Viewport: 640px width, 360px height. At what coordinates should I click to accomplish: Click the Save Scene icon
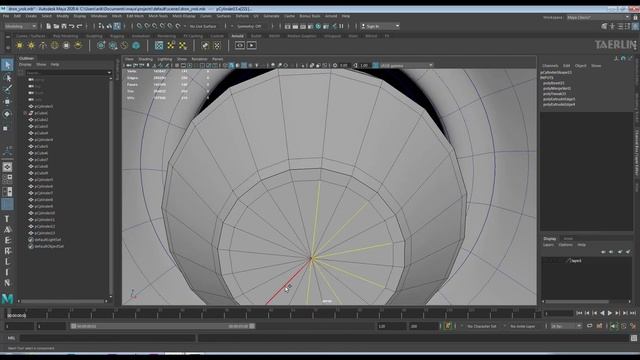point(64,26)
